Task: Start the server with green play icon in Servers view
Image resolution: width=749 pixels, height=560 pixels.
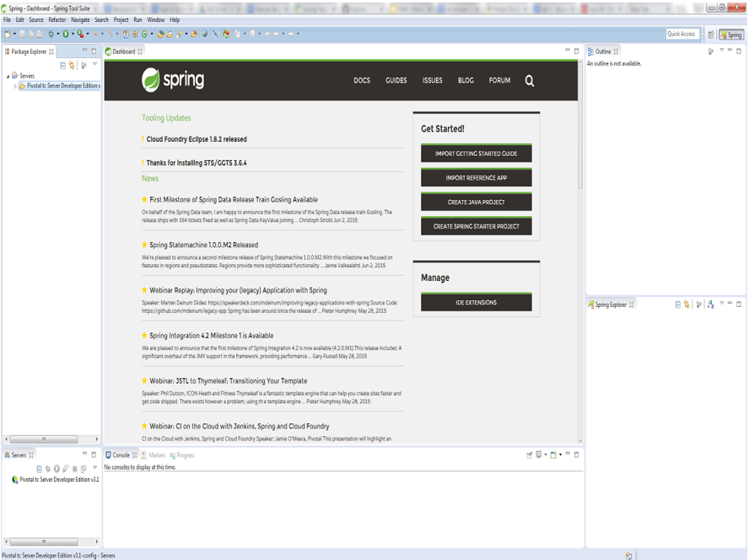Action: click(x=57, y=469)
